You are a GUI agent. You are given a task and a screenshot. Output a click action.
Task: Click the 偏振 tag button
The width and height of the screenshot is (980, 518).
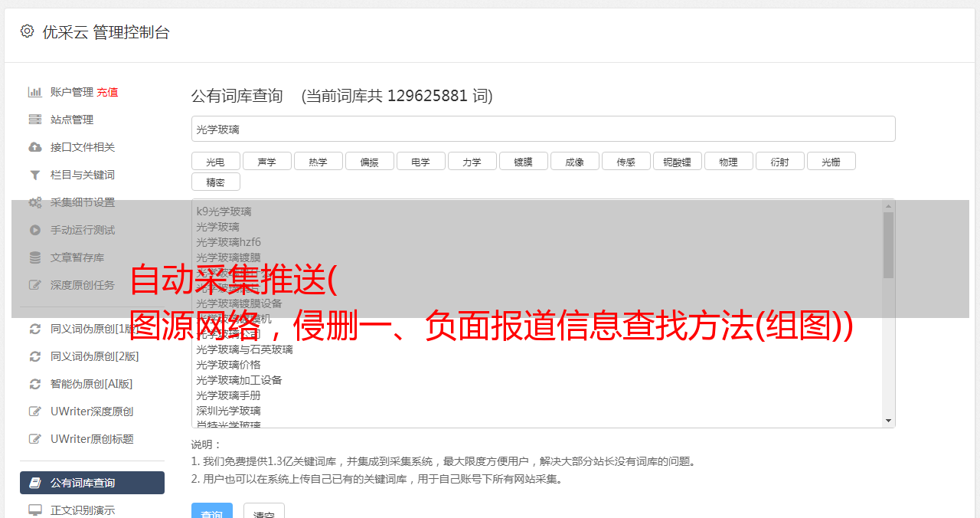coord(369,161)
